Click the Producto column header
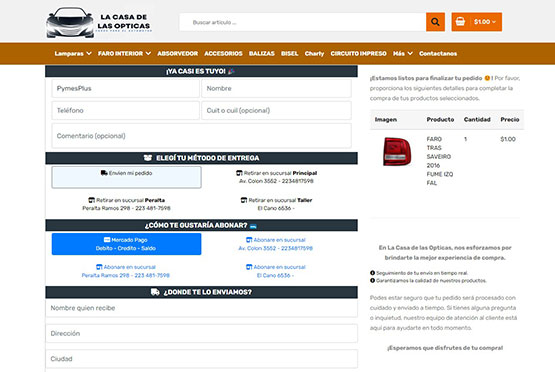This screenshot has width=555, height=372. [440, 120]
